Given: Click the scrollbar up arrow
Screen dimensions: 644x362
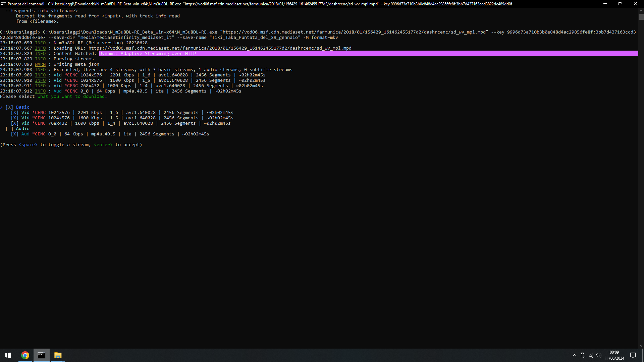Looking at the screenshot, I should point(641,10).
